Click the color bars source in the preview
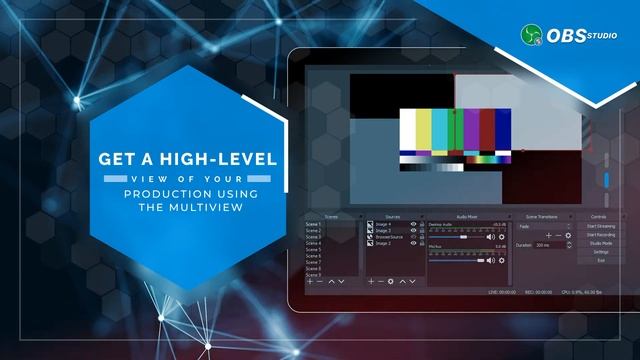The height and width of the screenshot is (360, 640). (x=455, y=140)
